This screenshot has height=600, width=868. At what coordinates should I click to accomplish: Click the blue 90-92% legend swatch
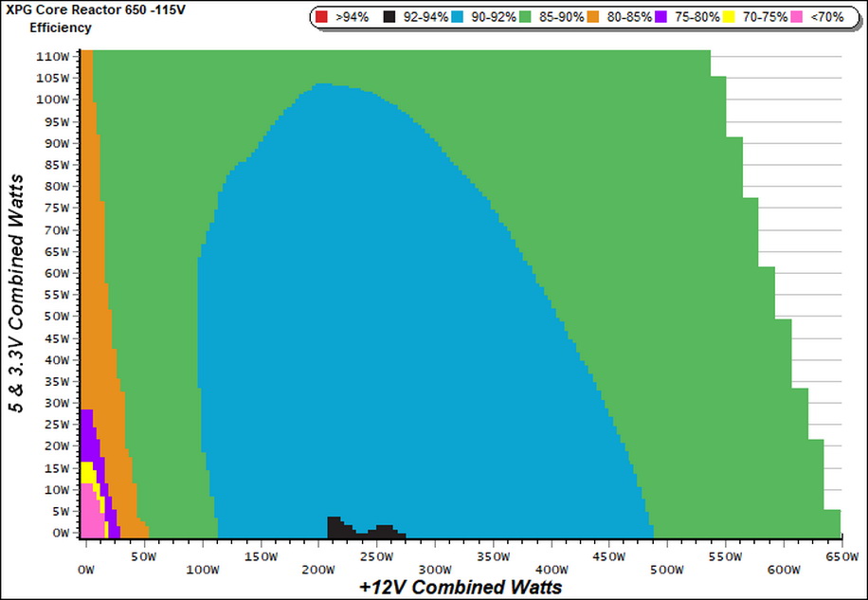coord(458,17)
